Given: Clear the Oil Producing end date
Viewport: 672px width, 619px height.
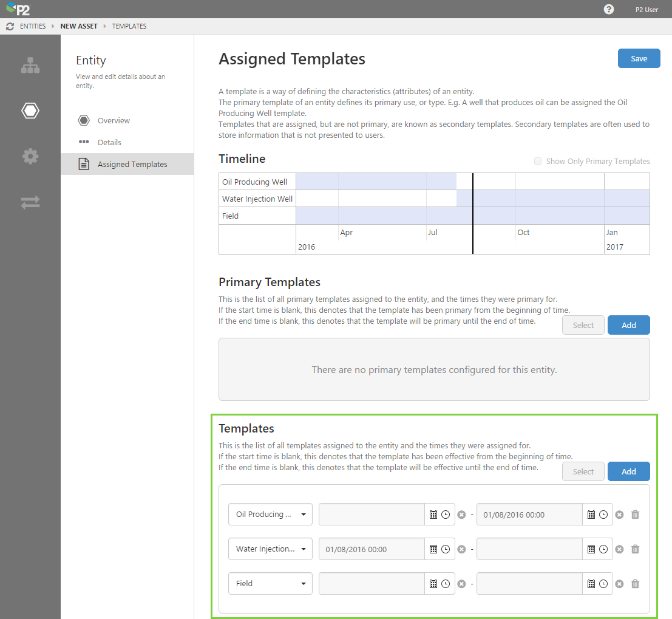Looking at the screenshot, I should tap(619, 515).
